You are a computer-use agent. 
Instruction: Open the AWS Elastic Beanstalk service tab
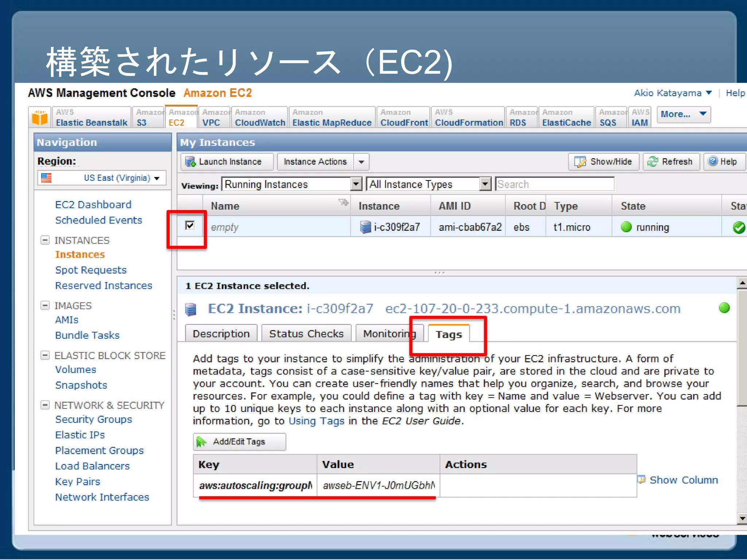click(x=92, y=117)
